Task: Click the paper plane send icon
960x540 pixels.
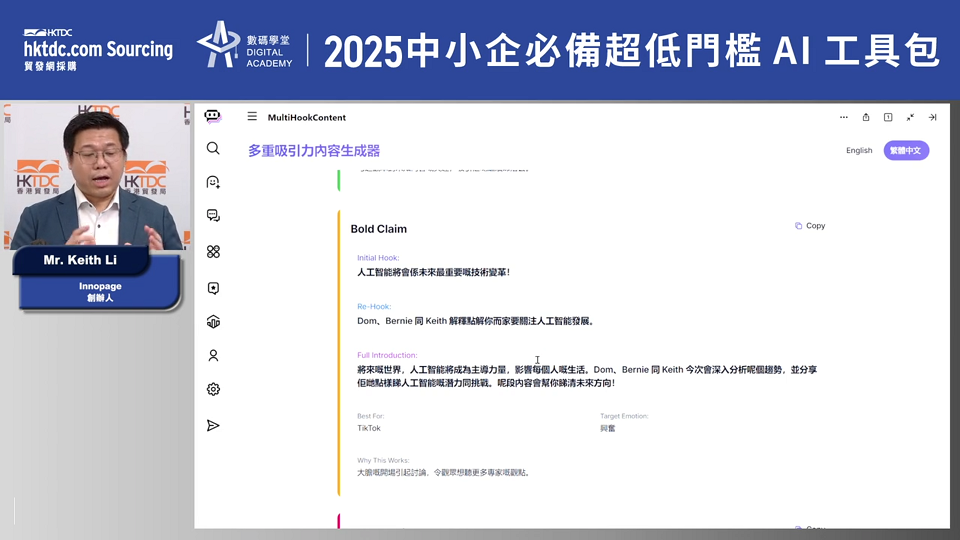Action: pyautogui.click(x=213, y=425)
